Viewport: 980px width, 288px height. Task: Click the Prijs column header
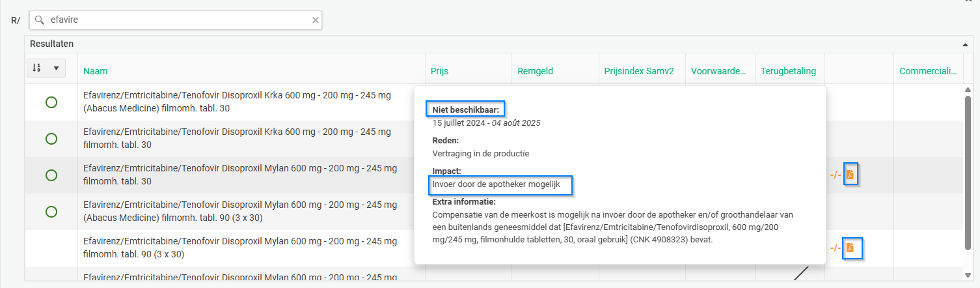pos(439,71)
